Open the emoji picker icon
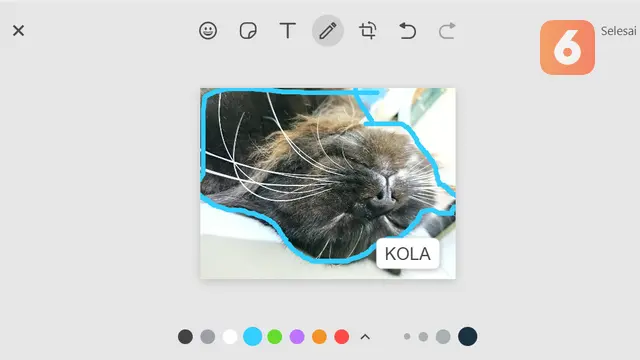 pos(208,31)
